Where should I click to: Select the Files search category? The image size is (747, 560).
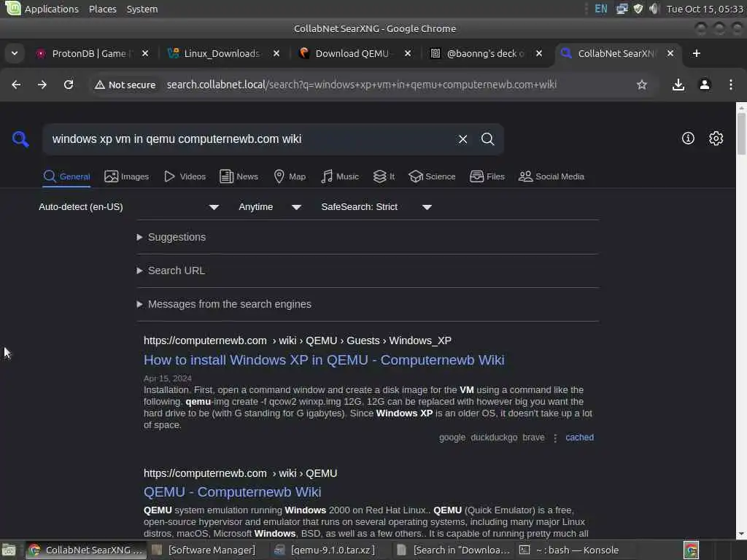[x=487, y=176]
